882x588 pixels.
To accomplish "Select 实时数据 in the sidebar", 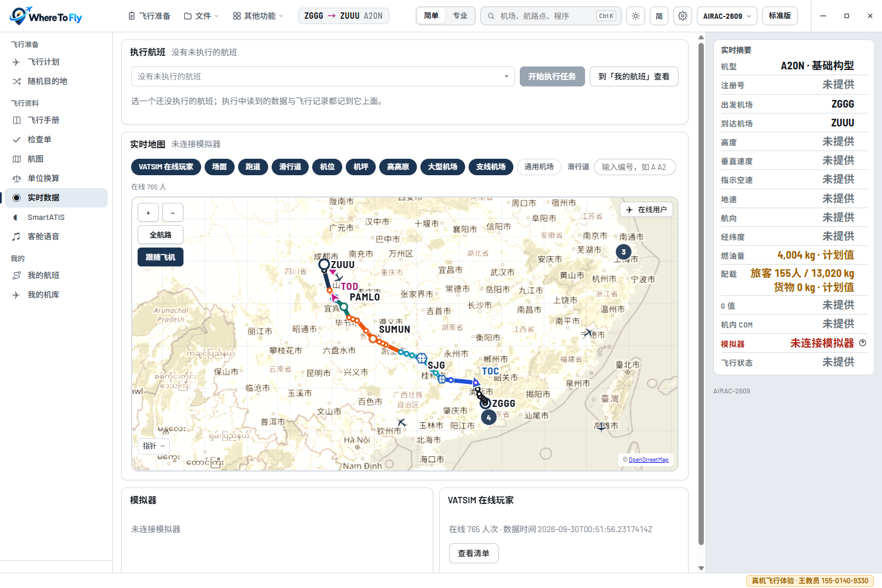I will [56, 198].
